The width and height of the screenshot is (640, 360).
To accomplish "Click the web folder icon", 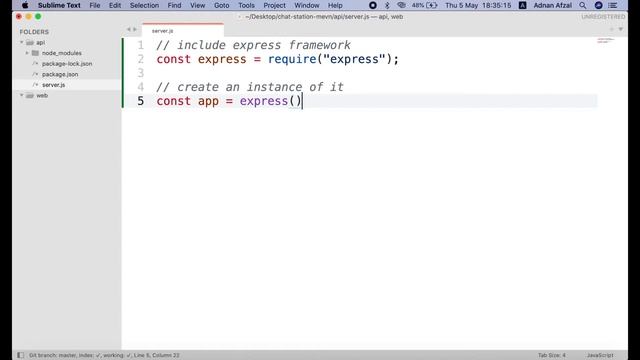I will pos(30,96).
